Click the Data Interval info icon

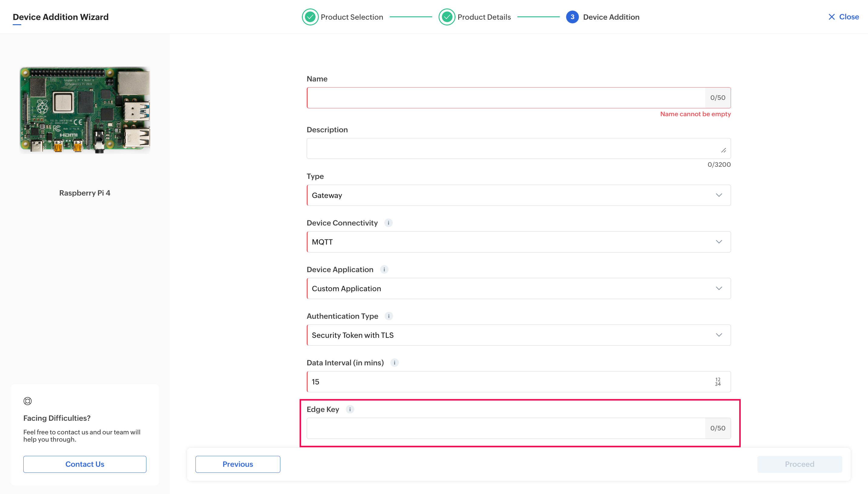[394, 363]
